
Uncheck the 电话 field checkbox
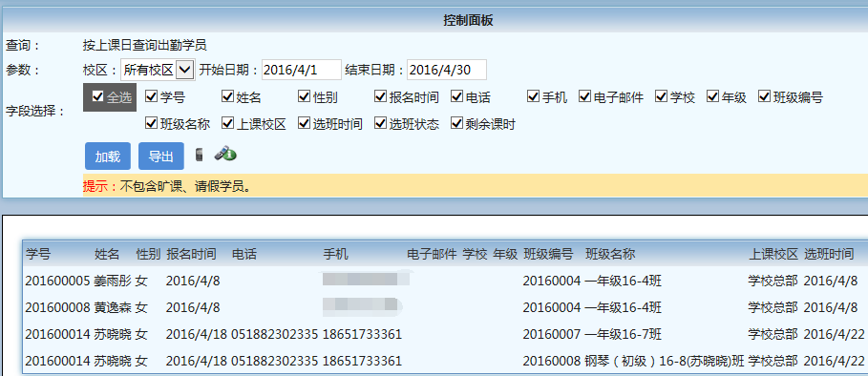click(456, 96)
